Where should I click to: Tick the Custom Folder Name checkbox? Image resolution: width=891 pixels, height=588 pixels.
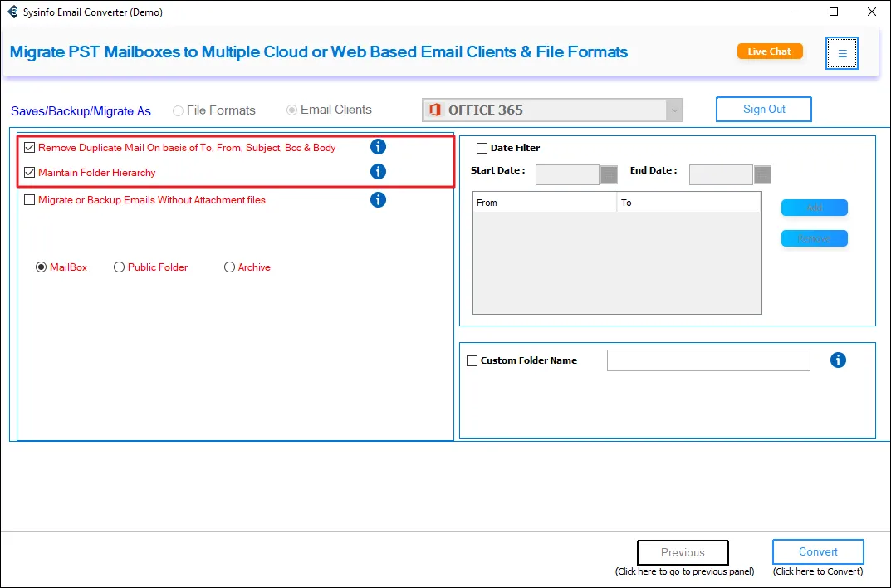472,360
